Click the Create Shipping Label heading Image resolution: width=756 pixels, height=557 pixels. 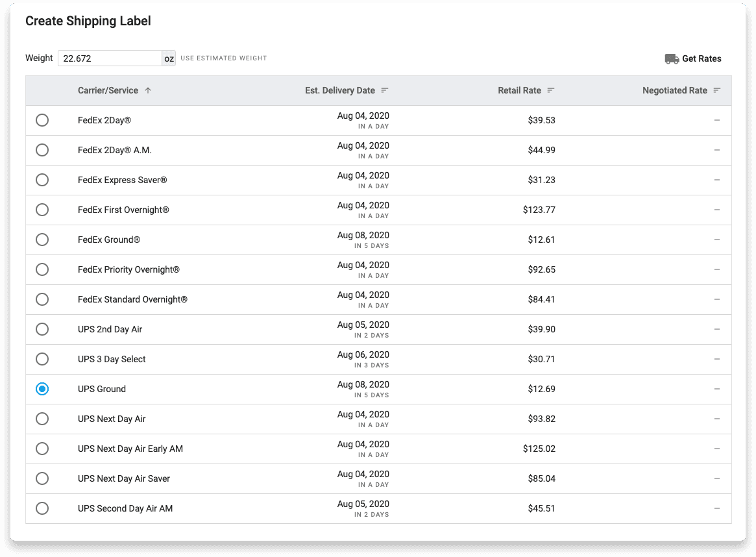[x=88, y=21]
